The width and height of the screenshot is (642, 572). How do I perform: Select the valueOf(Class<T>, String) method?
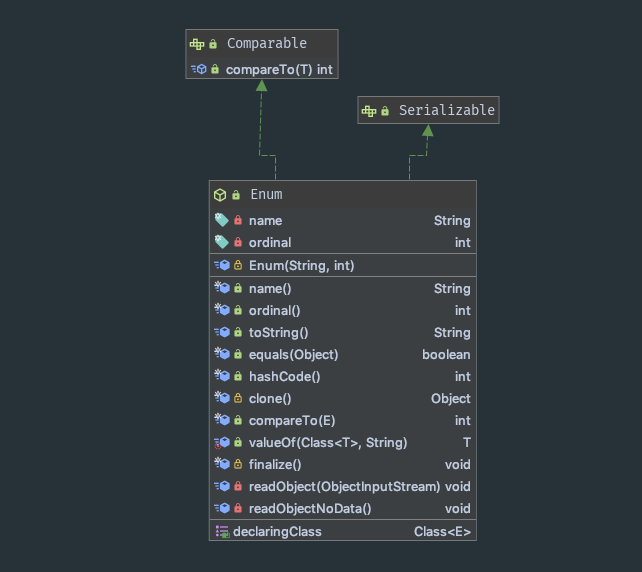327,442
